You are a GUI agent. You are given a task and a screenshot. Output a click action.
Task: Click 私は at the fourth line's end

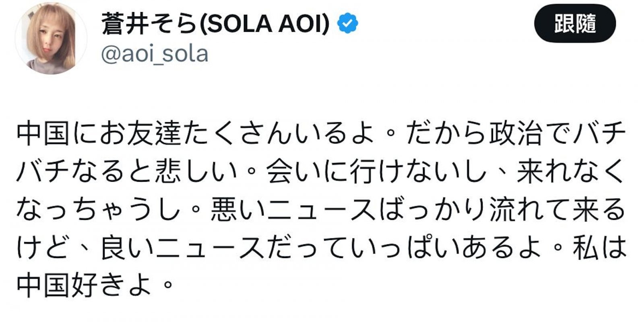point(600,247)
